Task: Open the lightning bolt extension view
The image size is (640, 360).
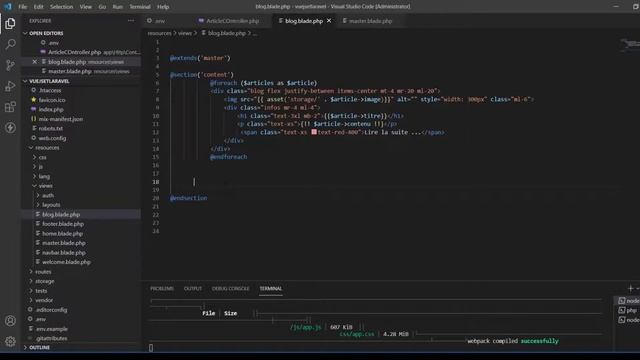Action: (10, 128)
